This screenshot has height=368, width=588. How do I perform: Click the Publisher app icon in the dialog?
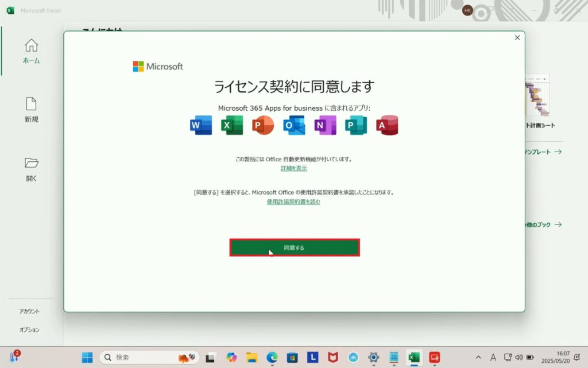coord(356,125)
